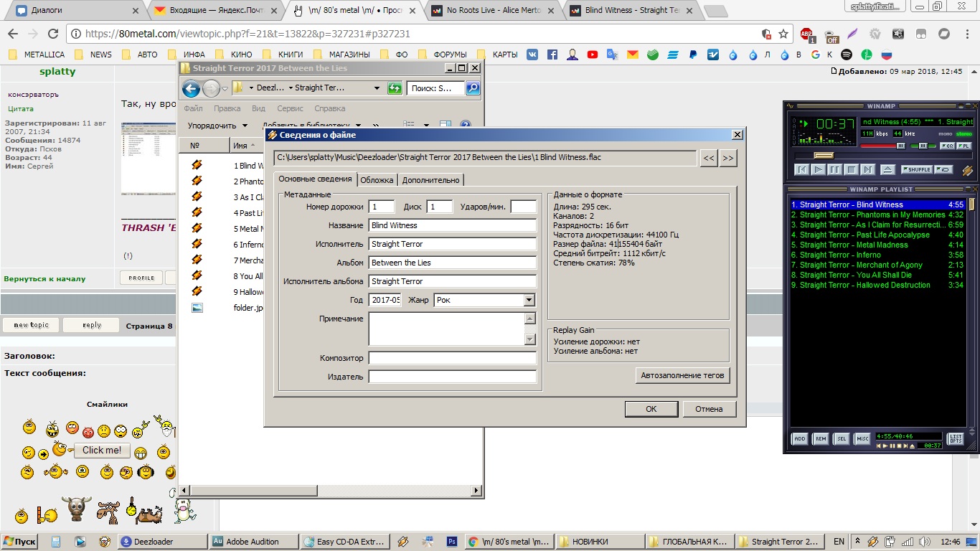Click Adblock extension icon in Chrome
980x551 pixels.
(x=807, y=34)
